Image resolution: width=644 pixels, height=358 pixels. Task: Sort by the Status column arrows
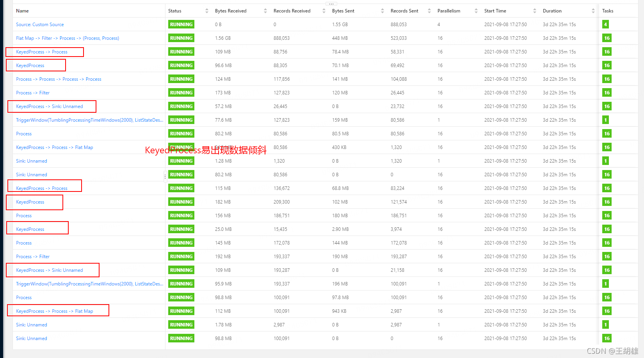207,11
